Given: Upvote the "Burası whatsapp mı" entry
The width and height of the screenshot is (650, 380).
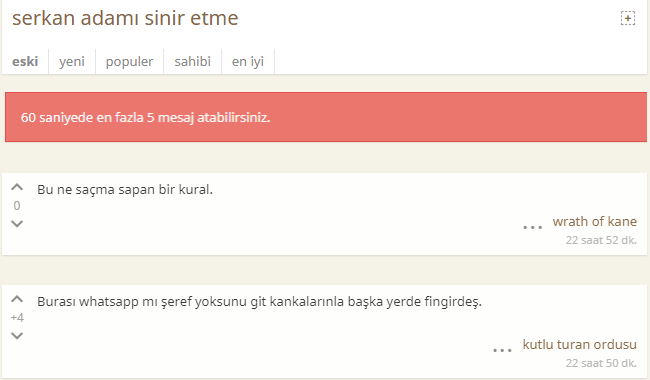Looking at the screenshot, I should [17, 299].
